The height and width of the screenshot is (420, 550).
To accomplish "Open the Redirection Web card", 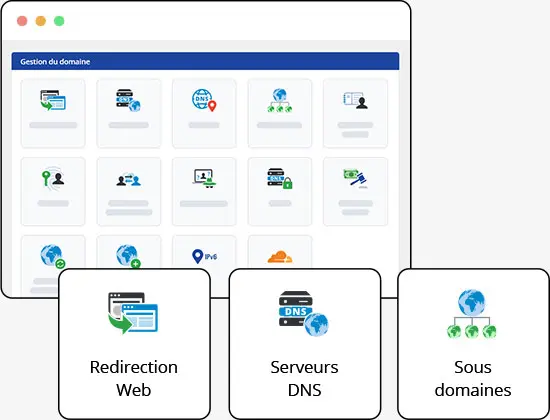I will pos(134,344).
